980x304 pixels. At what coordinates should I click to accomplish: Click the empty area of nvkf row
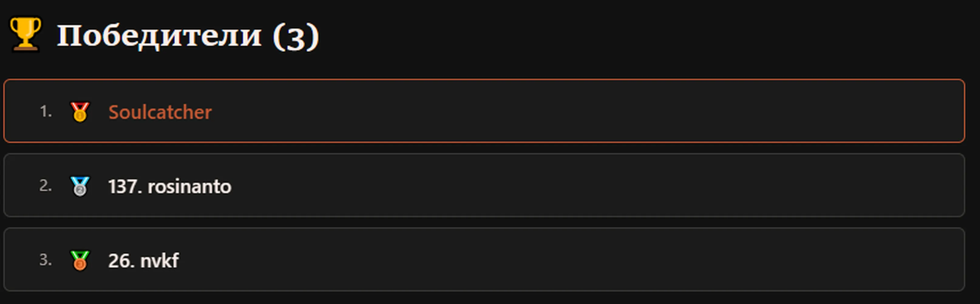[571, 259]
